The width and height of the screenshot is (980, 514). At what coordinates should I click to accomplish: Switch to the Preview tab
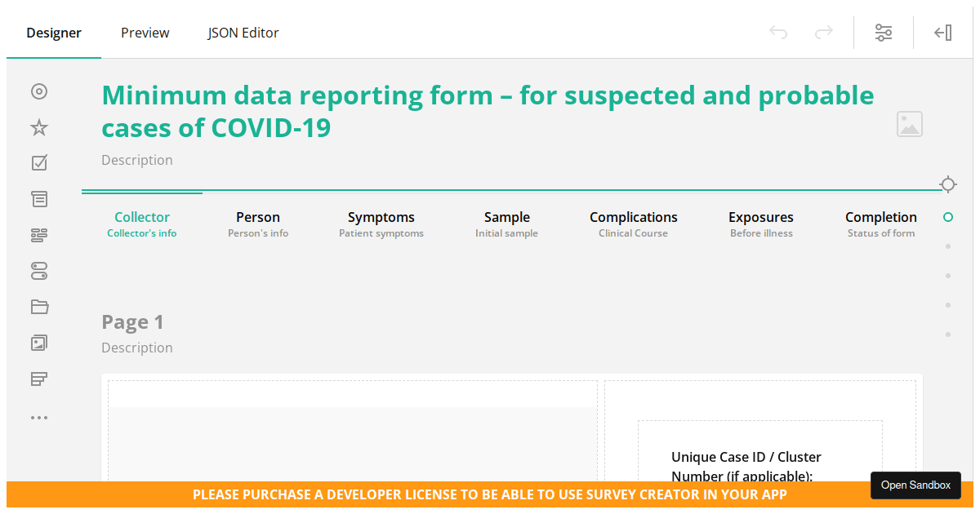pyautogui.click(x=145, y=33)
